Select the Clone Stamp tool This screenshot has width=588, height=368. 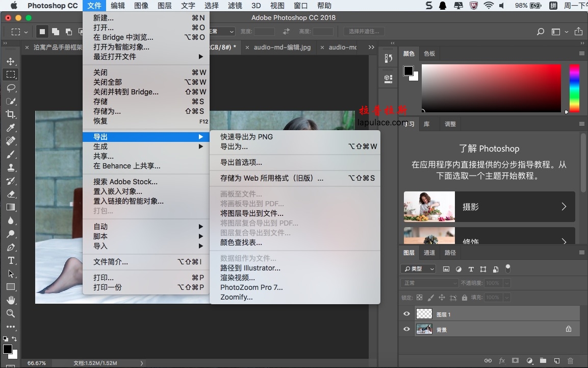coord(11,168)
